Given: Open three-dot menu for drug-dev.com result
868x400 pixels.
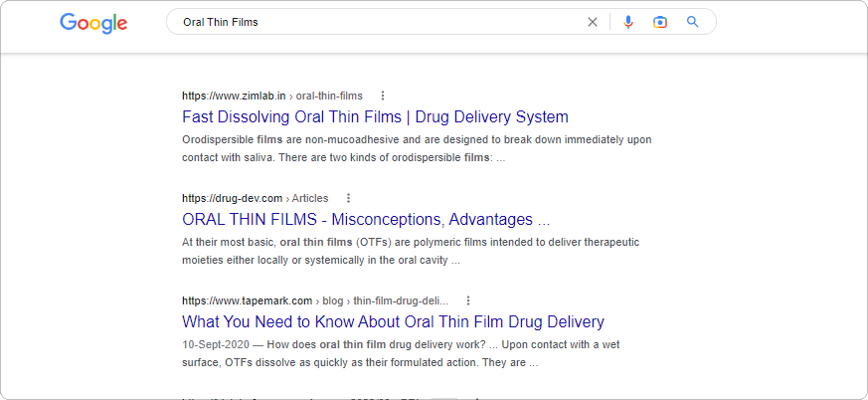Looking at the screenshot, I should tap(348, 198).
